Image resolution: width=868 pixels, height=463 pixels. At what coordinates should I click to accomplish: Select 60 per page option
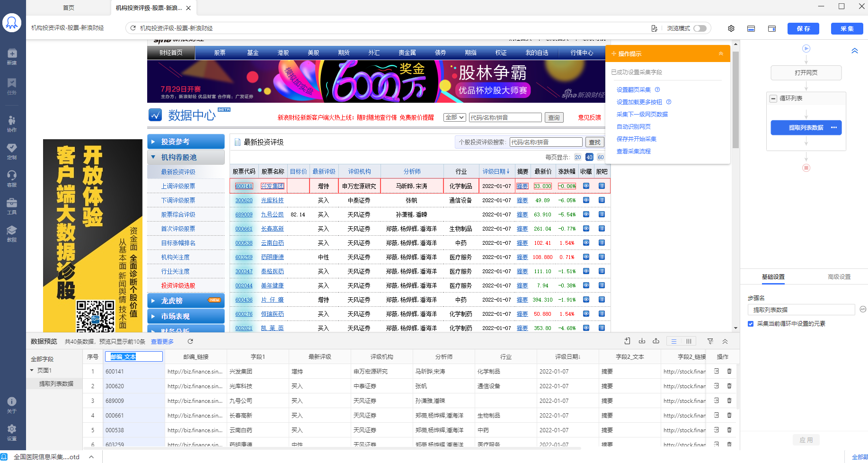(x=601, y=157)
